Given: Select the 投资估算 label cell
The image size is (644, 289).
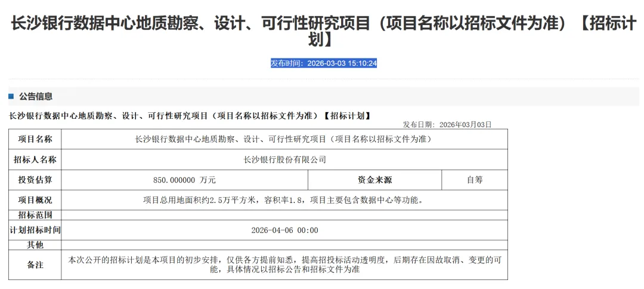Looking at the screenshot, I should pos(35,180).
